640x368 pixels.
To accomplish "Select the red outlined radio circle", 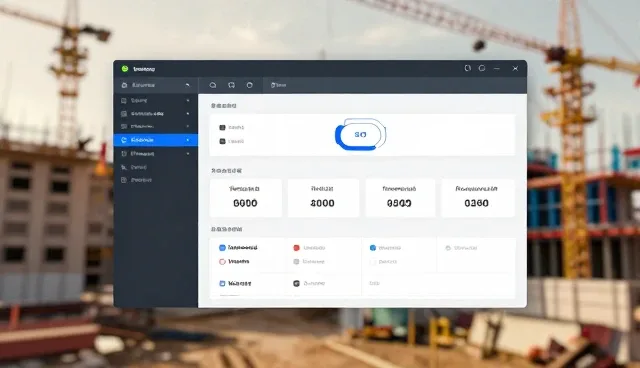I will coord(222,262).
